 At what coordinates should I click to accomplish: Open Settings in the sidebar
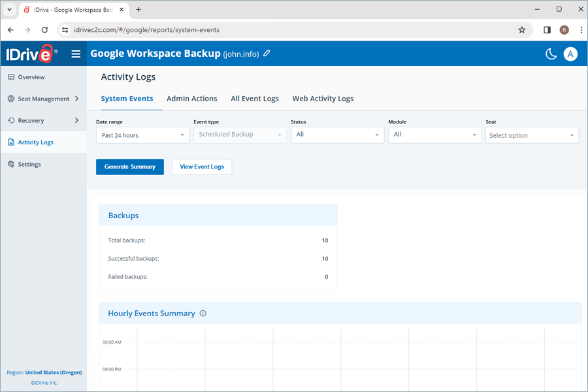[x=29, y=164]
